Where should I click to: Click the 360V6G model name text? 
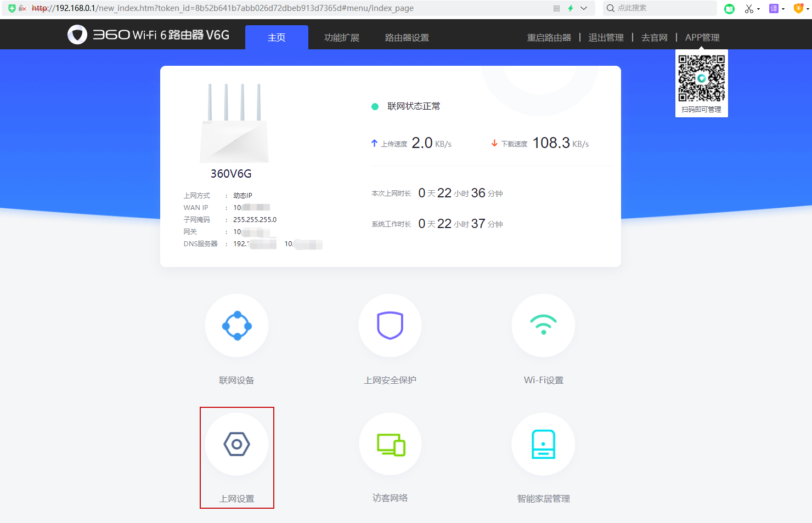231,174
